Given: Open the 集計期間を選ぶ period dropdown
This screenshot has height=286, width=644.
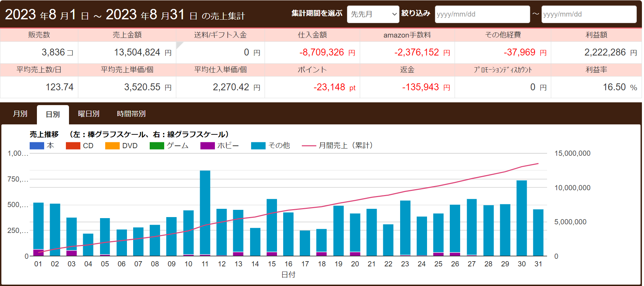Looking at the screenshot, I should point(373,14).
